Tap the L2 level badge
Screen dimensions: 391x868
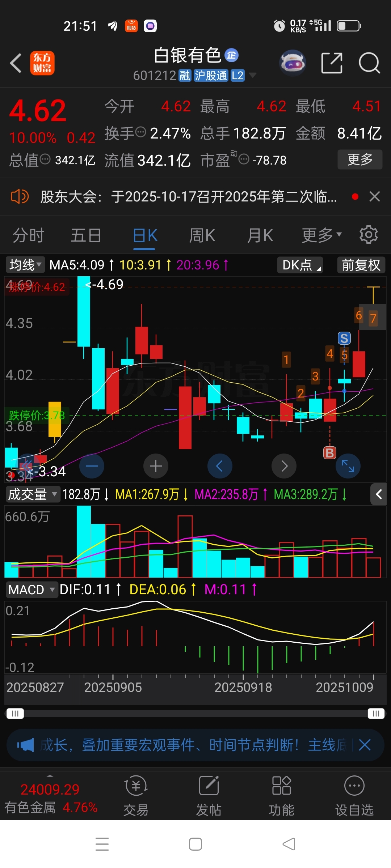click(237, 76)
